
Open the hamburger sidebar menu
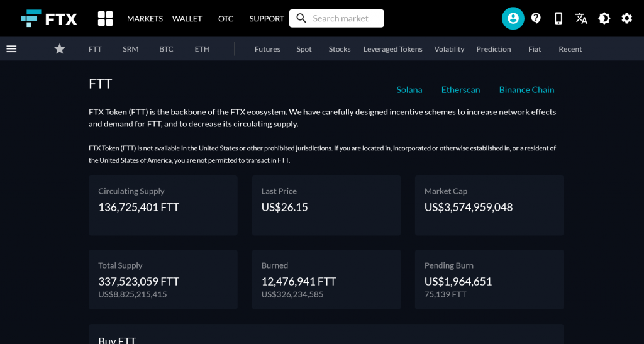[x=11, y=49]
